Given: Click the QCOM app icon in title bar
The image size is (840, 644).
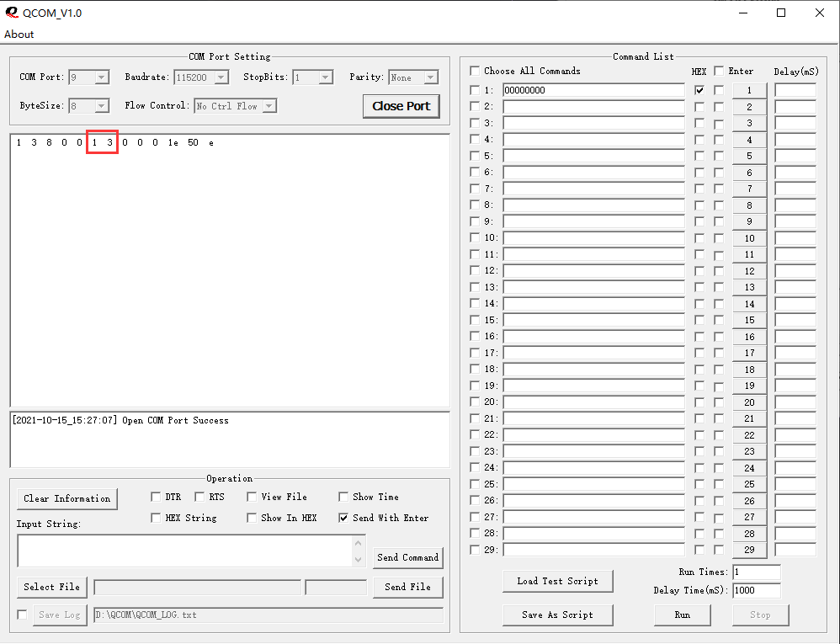Looking at the screenshot, I should [12, 13].
